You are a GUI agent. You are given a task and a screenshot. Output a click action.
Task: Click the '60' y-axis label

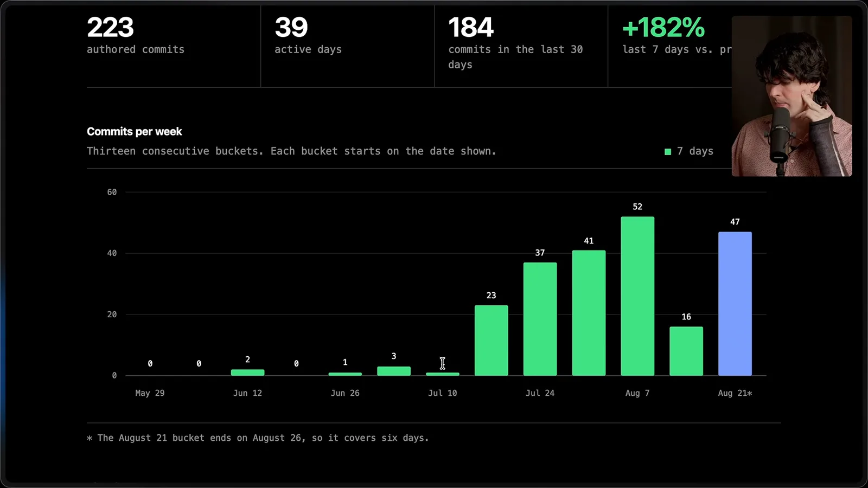click(x=112, y=192)
